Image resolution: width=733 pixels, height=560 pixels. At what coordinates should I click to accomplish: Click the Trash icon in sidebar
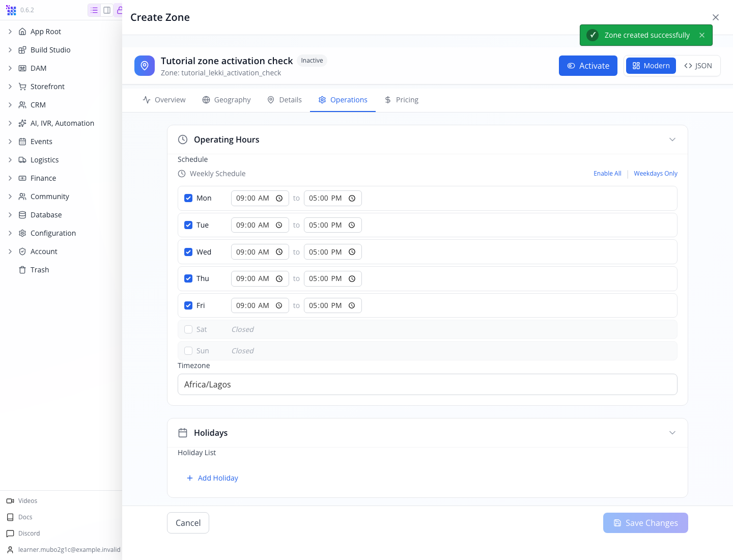(x=22, y=270)
